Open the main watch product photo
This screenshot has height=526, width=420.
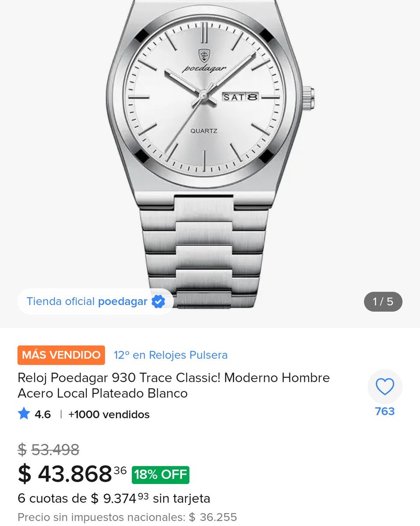pos(210,153)
